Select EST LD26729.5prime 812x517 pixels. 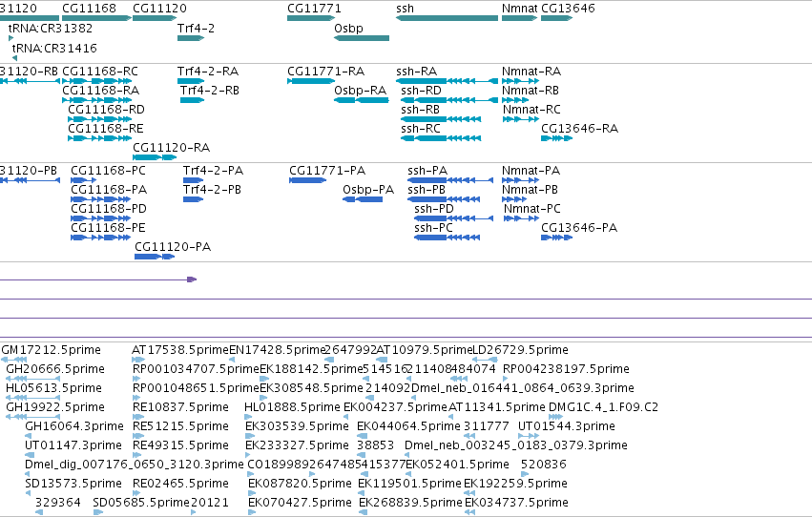point(520,350)
